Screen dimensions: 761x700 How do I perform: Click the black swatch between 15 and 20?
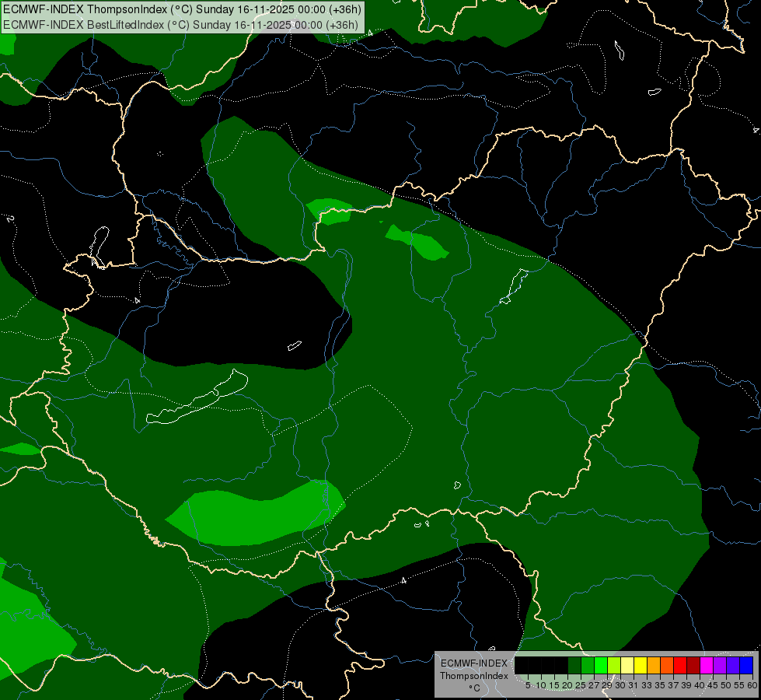tap(561, 666)
